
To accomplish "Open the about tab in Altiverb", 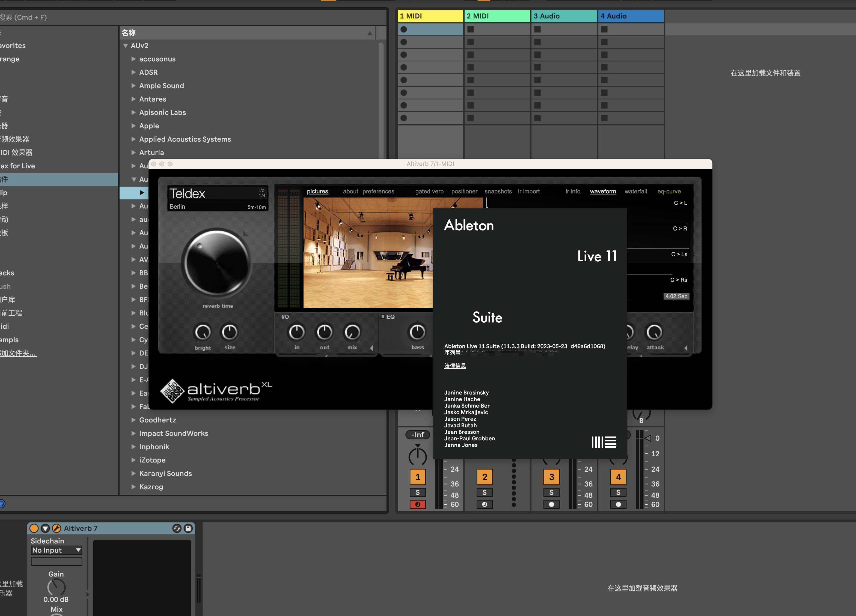I will point(350,191).
